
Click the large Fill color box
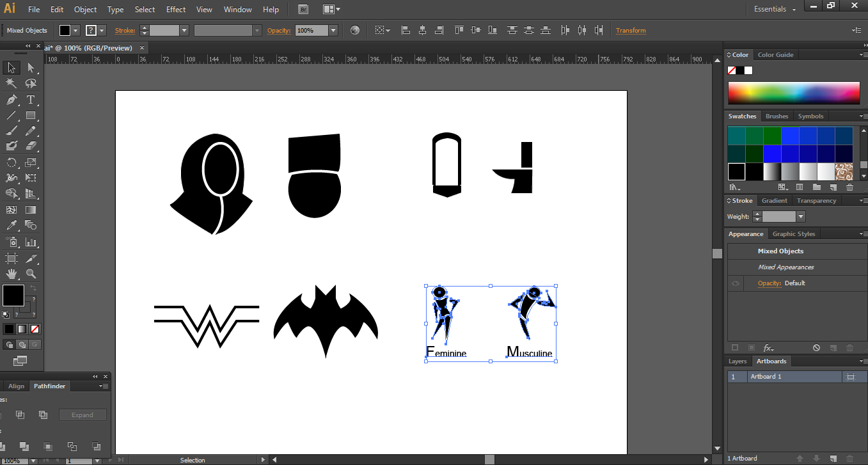tap(13, 296)
